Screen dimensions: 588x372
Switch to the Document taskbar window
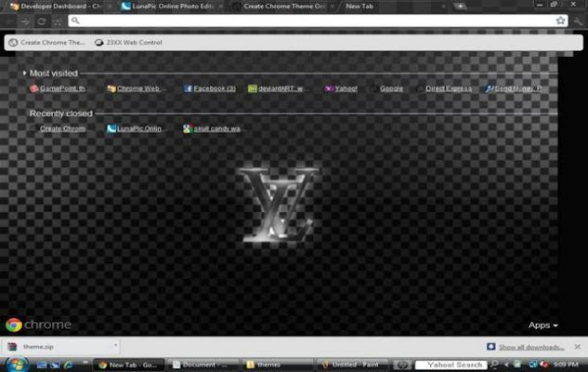[x=201, y=365]
